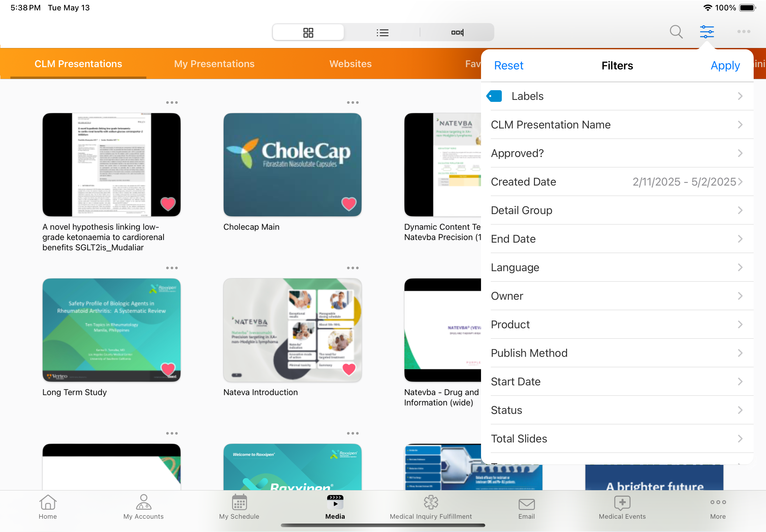Switch to Websites tab
766x532 pixels.
click(x=350, y=64)
